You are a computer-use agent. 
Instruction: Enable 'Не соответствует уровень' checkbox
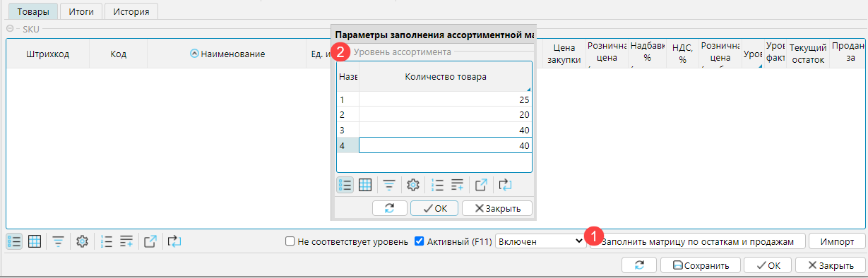coord(290,241)
